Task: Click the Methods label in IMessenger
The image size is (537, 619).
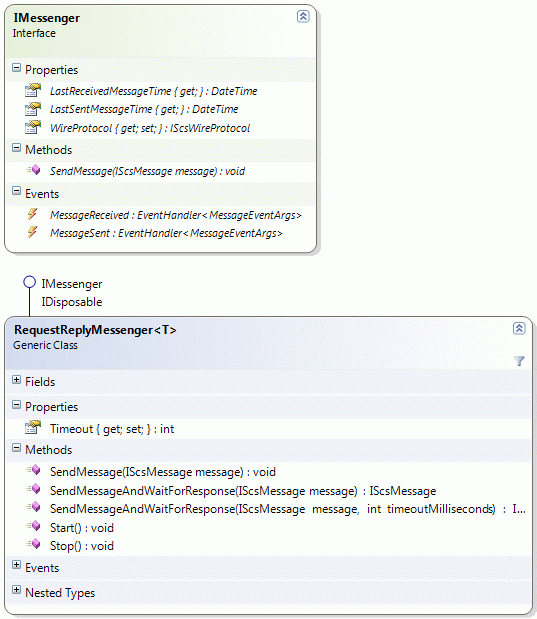Action: point(49,150)
